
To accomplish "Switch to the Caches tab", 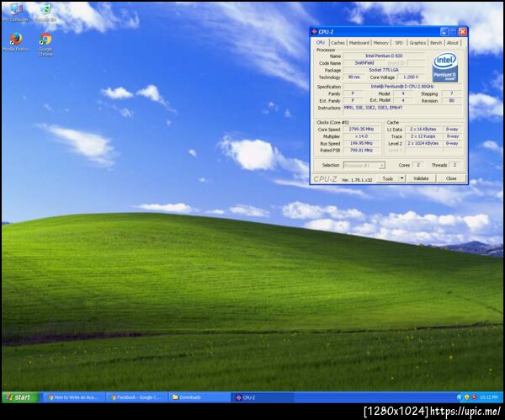I will pos(338,43).
